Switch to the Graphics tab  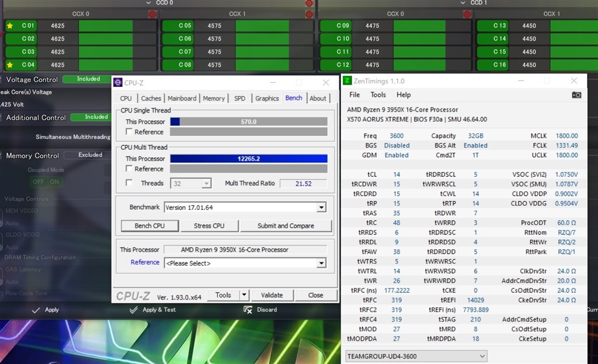point(267,98)
